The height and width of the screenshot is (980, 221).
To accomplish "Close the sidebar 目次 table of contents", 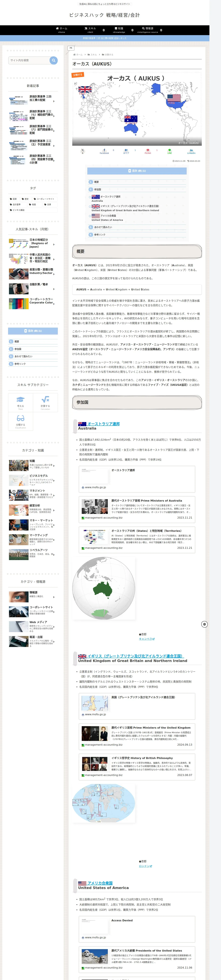I will coord(33,331).
